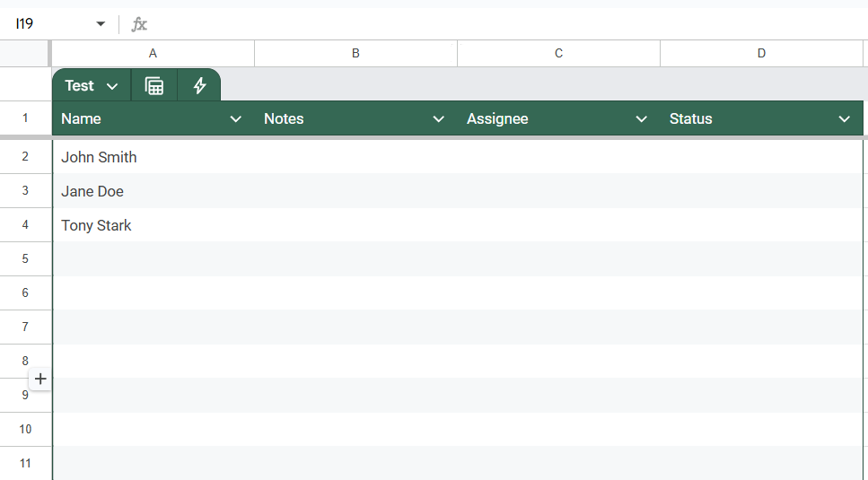Select row 2 header
Image resolution: width=868 pixels, height=480 pixels.
pos(25,156)
